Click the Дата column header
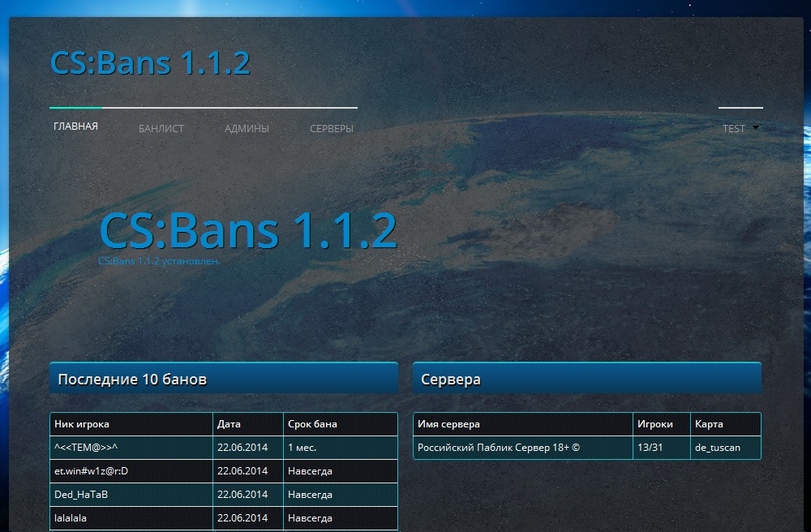This screenshot has height=532, width=811. point(248,424)
